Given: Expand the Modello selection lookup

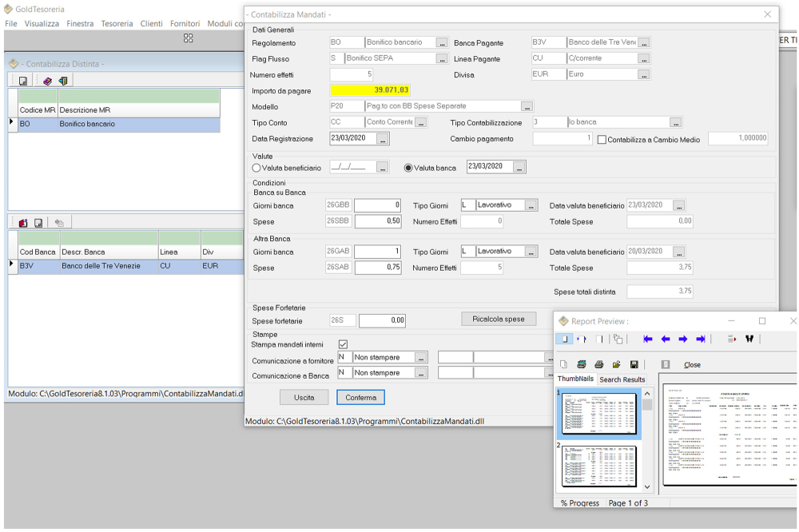Looking at the screenshot, I should click(527, 106).
